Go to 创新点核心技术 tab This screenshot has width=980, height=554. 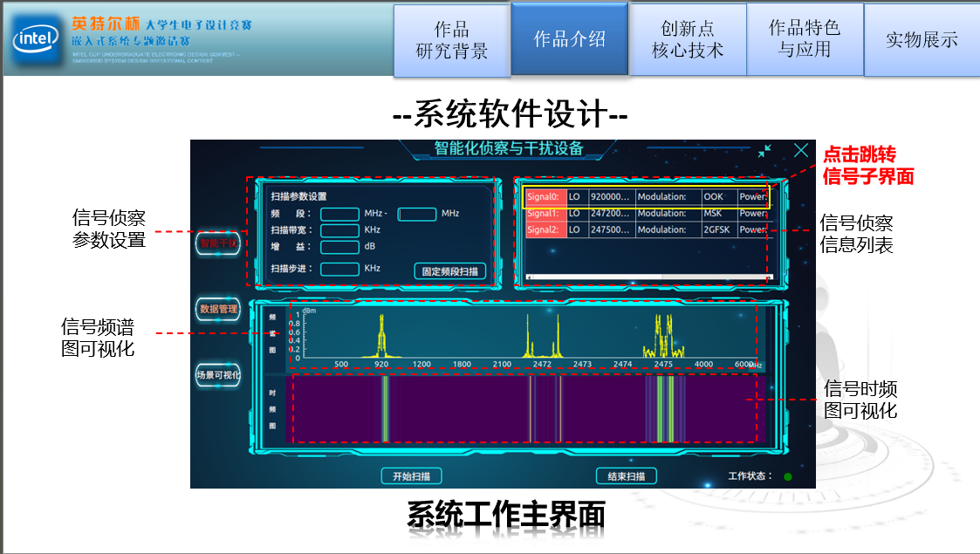click(688, 39)
